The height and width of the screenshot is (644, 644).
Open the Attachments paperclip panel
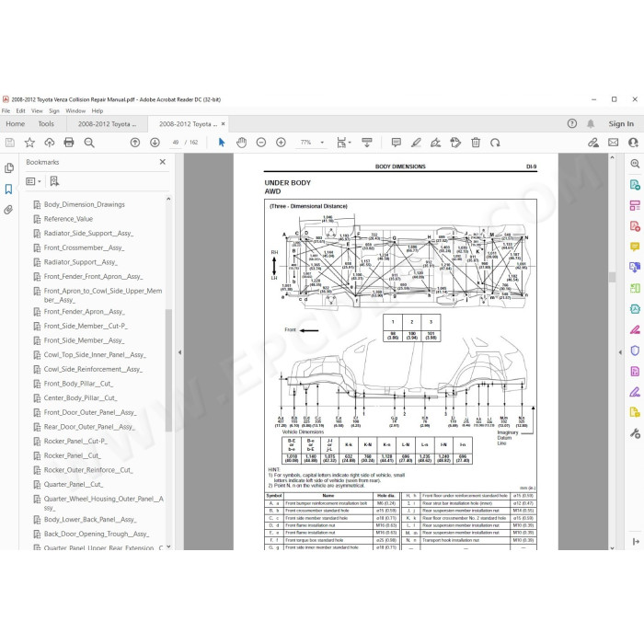coord(8,210)
